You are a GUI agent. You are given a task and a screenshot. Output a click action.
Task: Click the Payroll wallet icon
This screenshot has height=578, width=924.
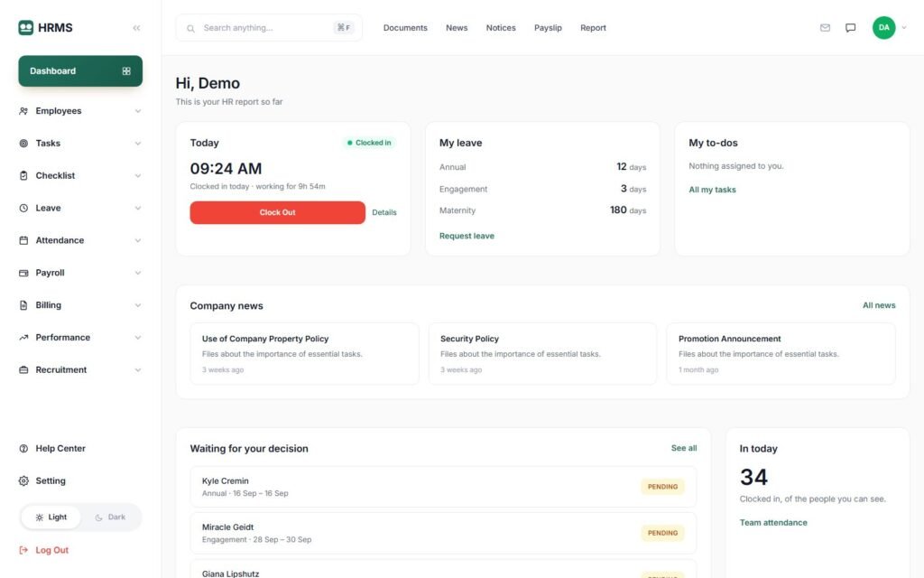[23, 273]
